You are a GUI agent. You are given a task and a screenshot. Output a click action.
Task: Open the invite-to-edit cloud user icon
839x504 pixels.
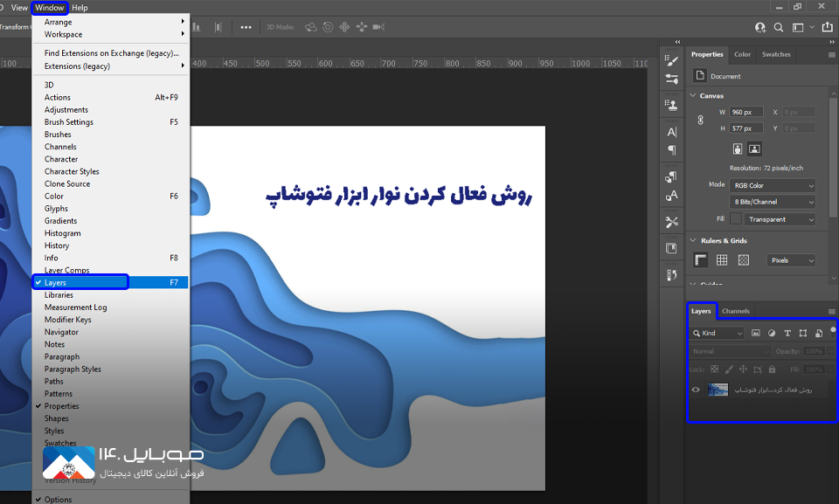pos(759,27)
